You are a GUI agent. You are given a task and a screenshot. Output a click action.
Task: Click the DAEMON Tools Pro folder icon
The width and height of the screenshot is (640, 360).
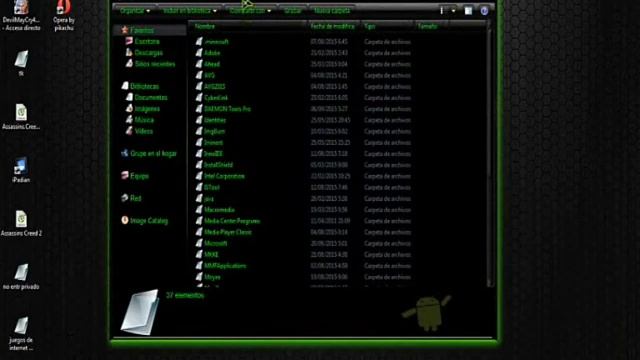(x=199, y=109)
